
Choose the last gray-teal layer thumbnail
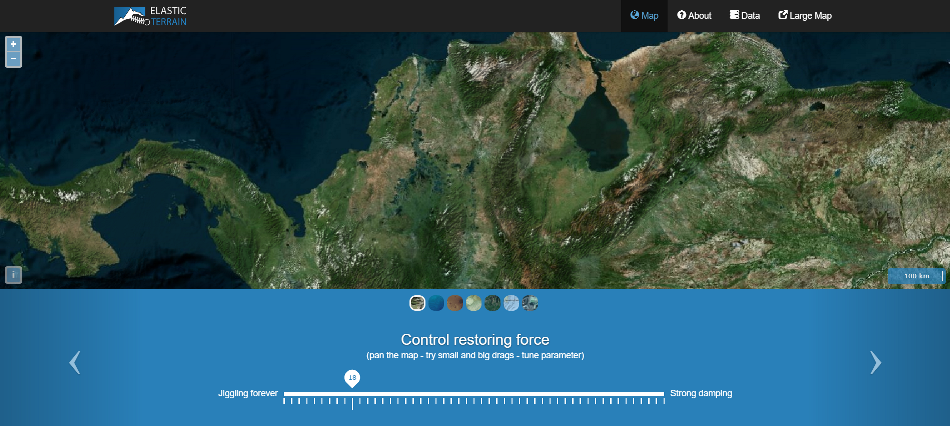(530, 303)
